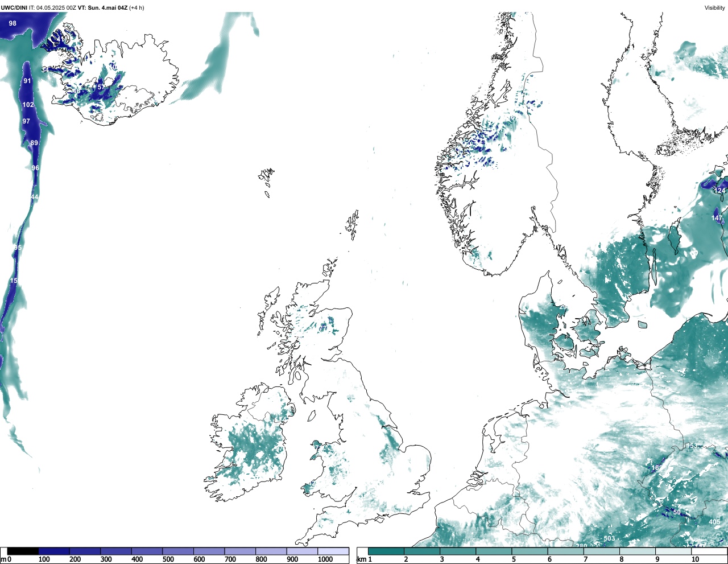
Task: Click the 8–9 km legend swatch
Action: tap(637, 551)
